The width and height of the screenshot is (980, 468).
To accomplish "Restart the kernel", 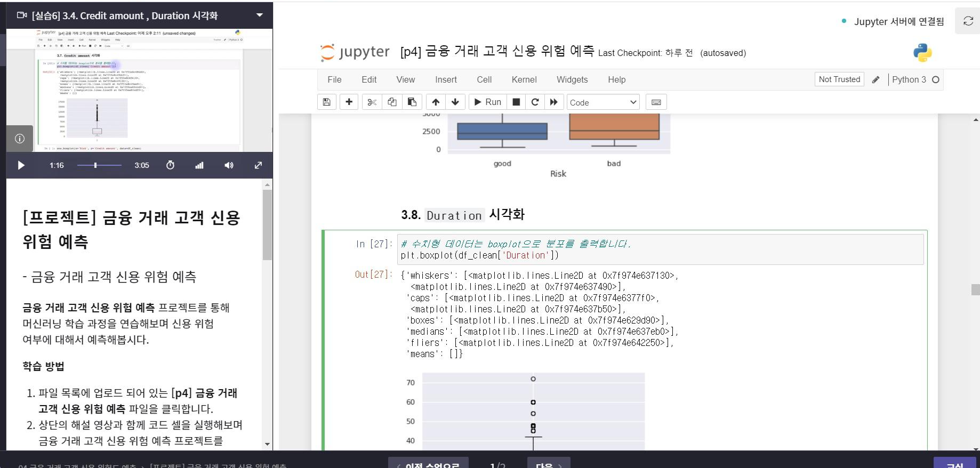I will point(535,102).
